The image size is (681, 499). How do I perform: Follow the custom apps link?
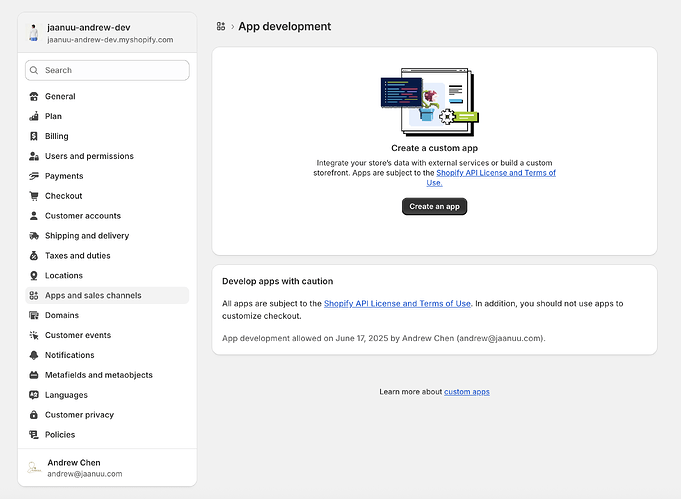[x=467, y=392]
